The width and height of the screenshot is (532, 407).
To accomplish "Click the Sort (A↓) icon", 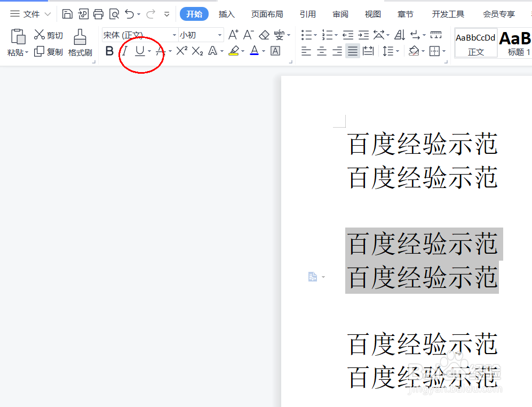I will point(400,34).
